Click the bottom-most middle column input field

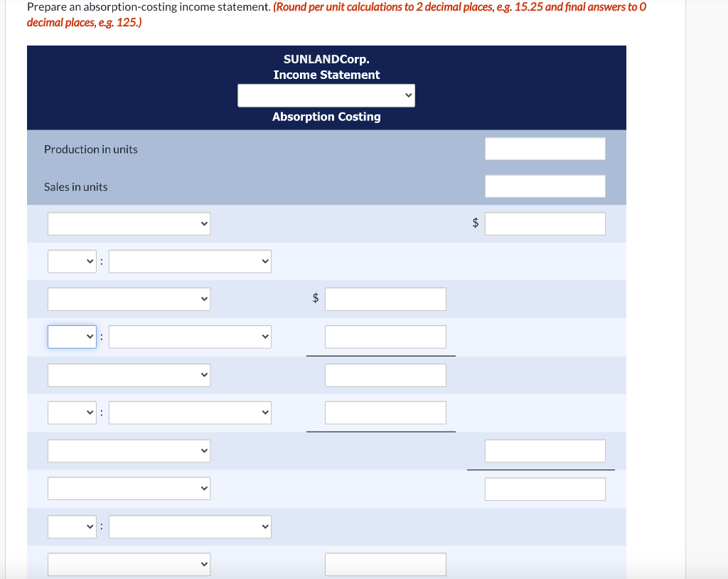click(385, 564)
